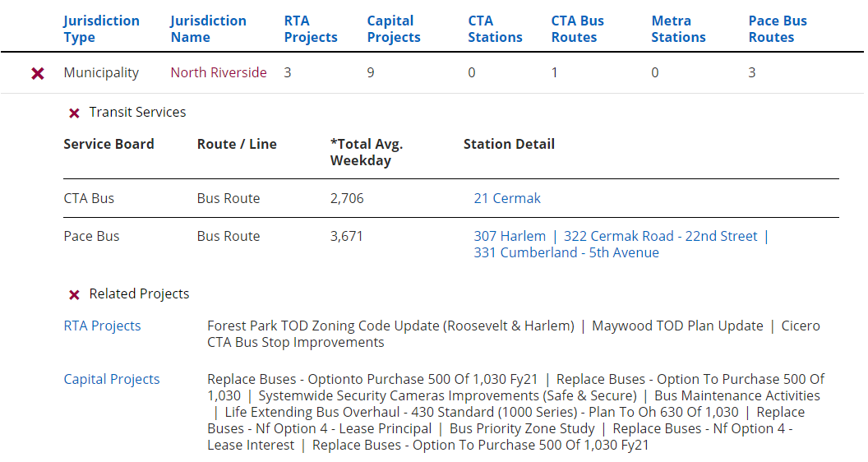Open the North Riverside jurisdiction link

(x=219, y=72)
